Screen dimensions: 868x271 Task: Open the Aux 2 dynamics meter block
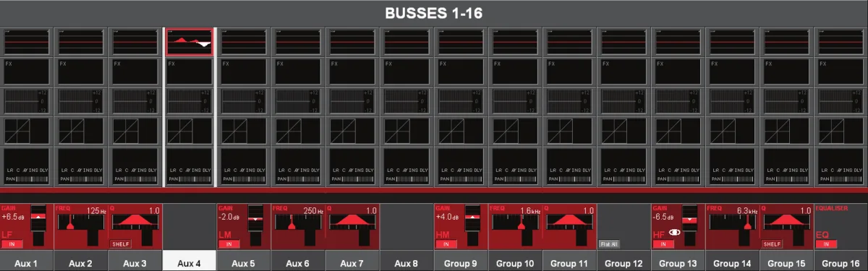(x=81, y=102)
